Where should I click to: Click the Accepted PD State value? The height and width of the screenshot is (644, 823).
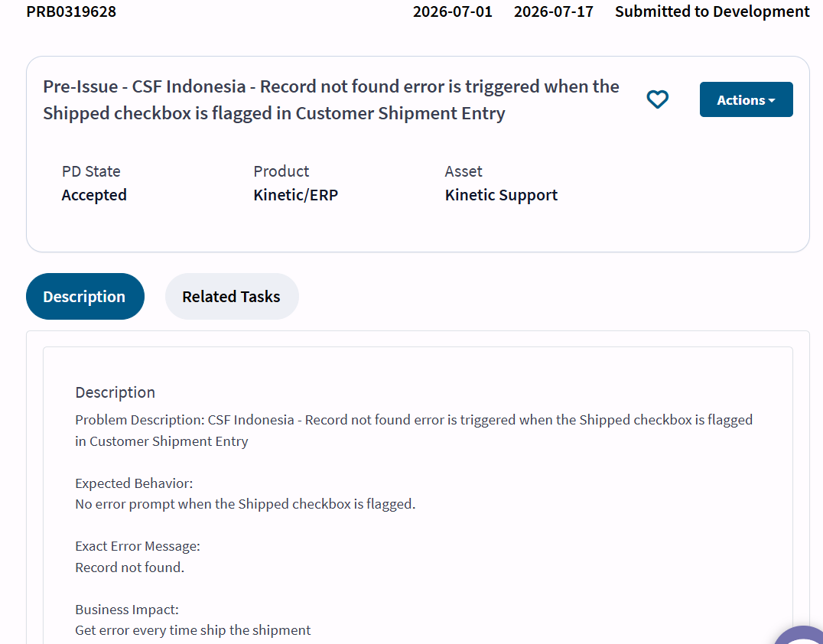(x=94, y=195)
